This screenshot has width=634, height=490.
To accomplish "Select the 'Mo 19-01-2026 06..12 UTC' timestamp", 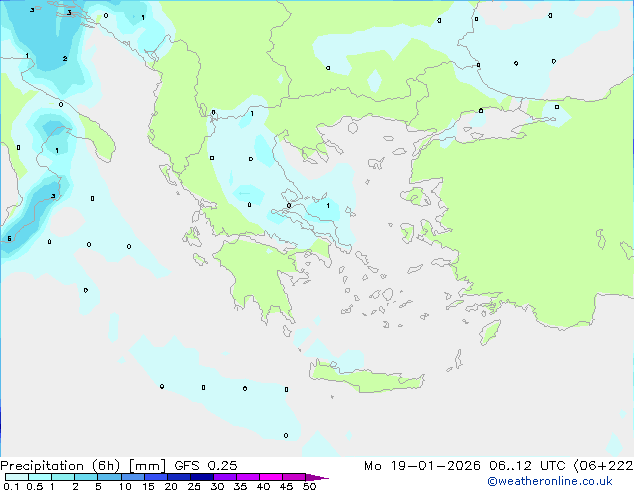I will (x=465, y=466).
